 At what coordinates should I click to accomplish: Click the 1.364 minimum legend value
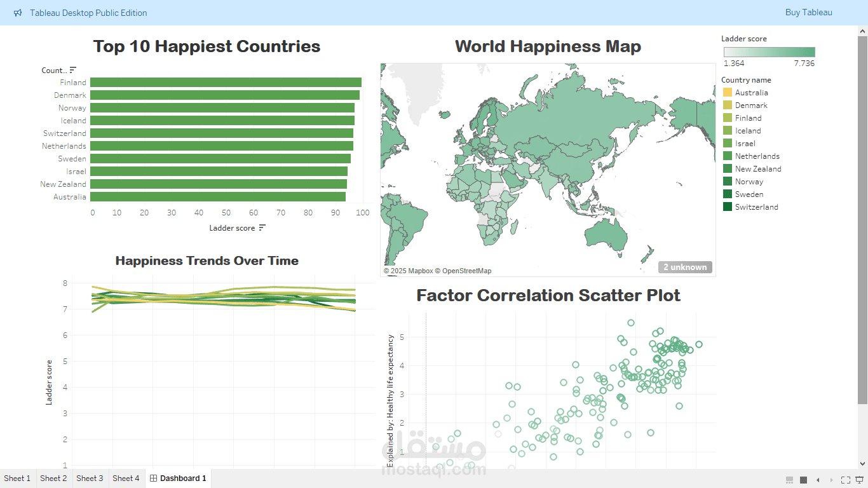(734, 64)
